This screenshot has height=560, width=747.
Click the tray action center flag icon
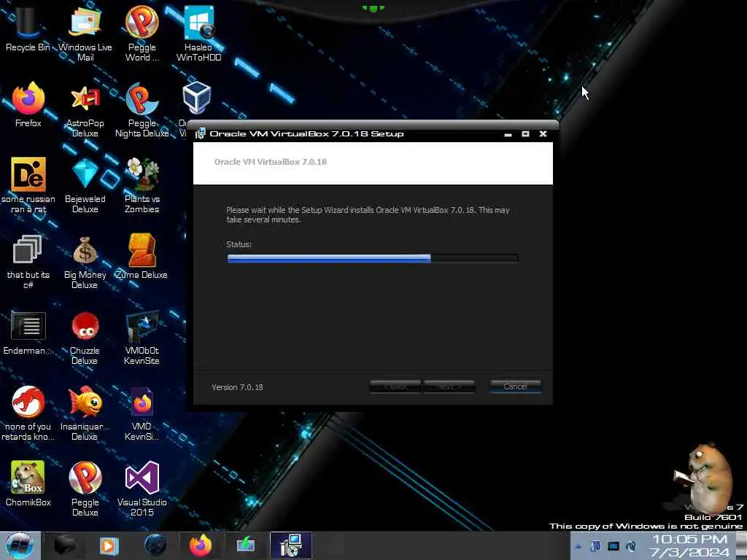click(595, 546)
